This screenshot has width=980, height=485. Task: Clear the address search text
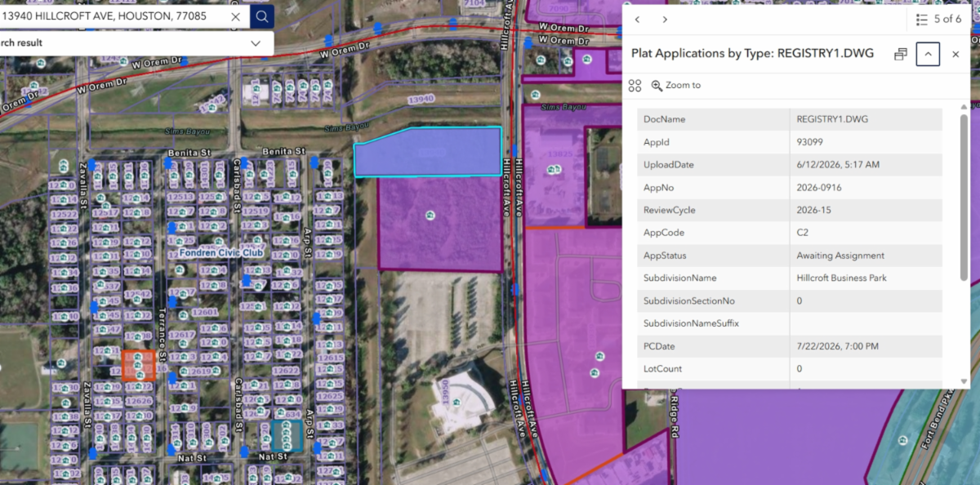click(236, 16)
